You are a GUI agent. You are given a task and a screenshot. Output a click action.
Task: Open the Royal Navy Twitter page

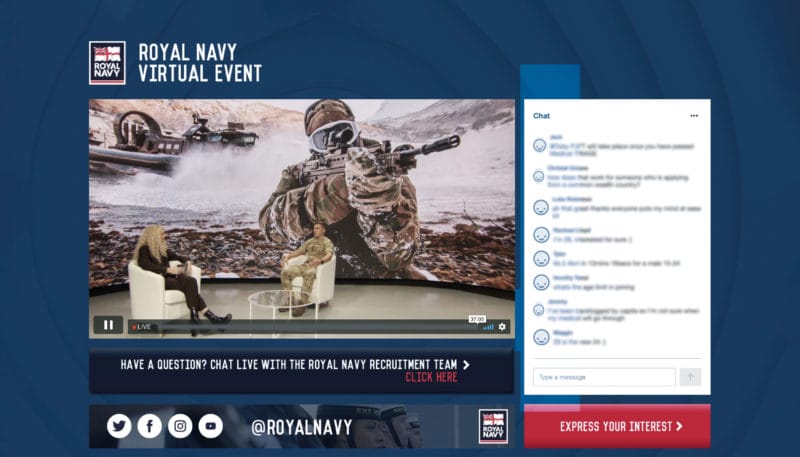[x=119, y=426]
